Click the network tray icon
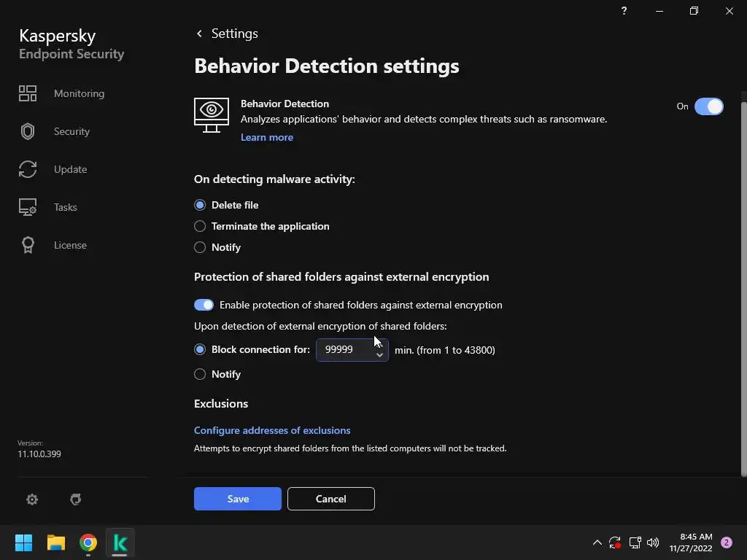 [635, 542]
